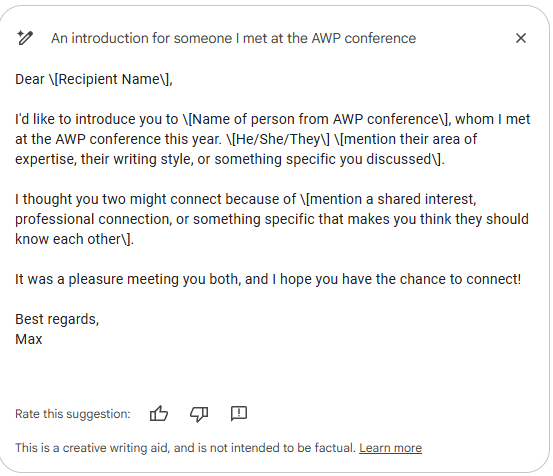The height and width of the screenshot is (476, 553).
Task: Click the Help me write sparkle pencil icon
Action: (x=25, y=38)
